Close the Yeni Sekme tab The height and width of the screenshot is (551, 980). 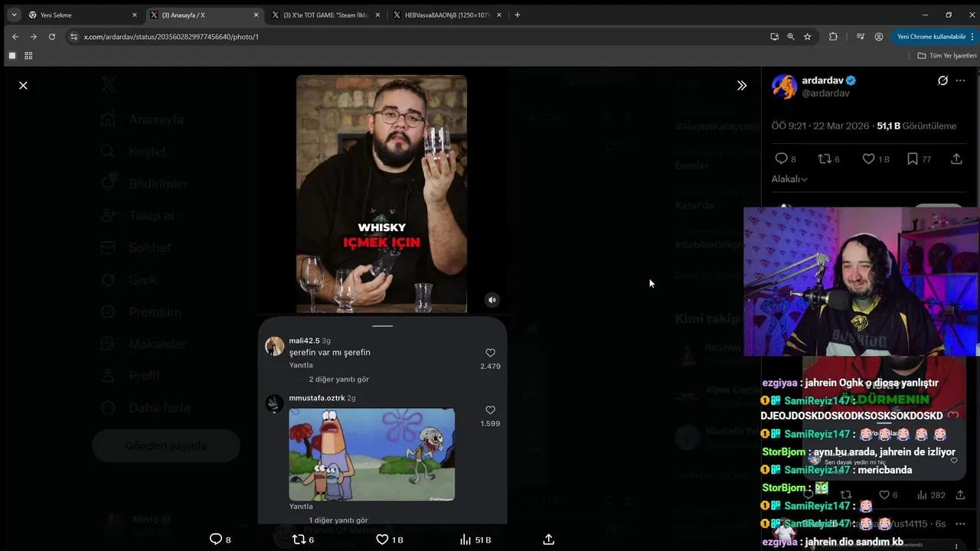[x=135, y=15]
